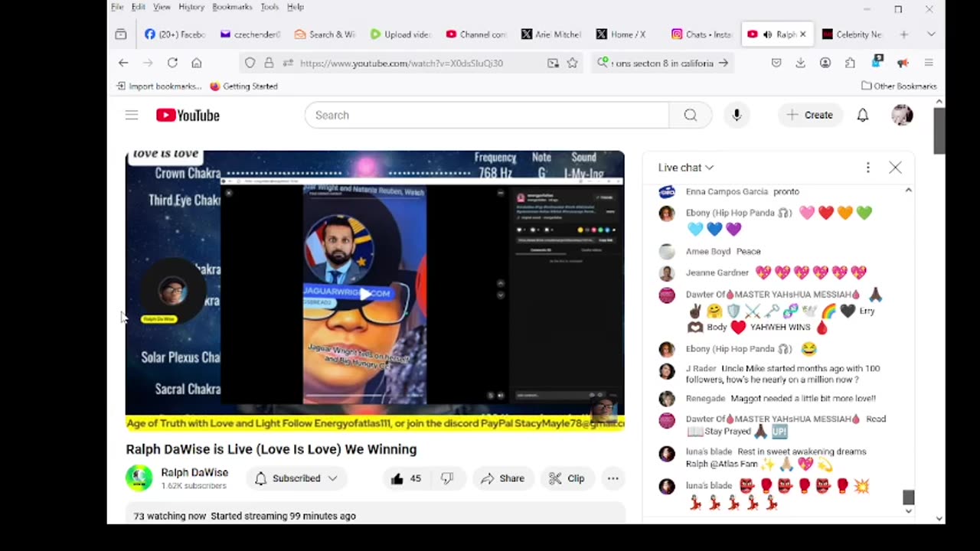
Task: Open Firefox extensions puzzle icon
Action: pyautogui.click(x=850, y=63)
